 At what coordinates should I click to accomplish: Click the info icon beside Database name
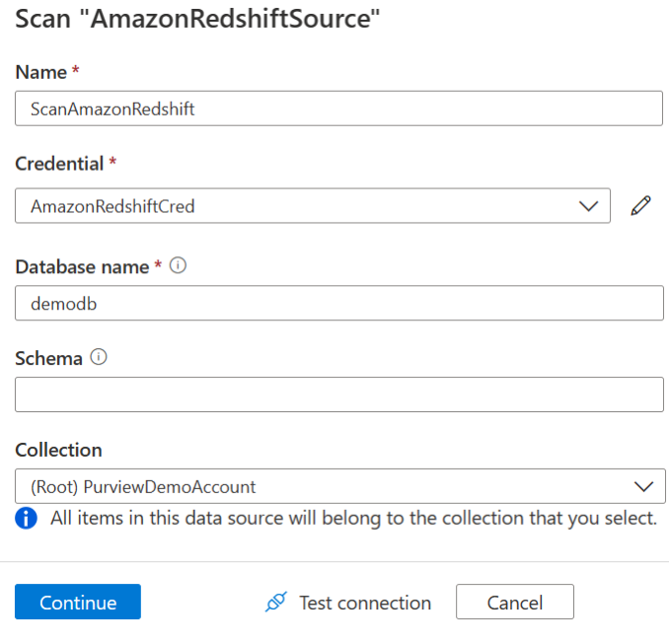click(x=178, y=266)
